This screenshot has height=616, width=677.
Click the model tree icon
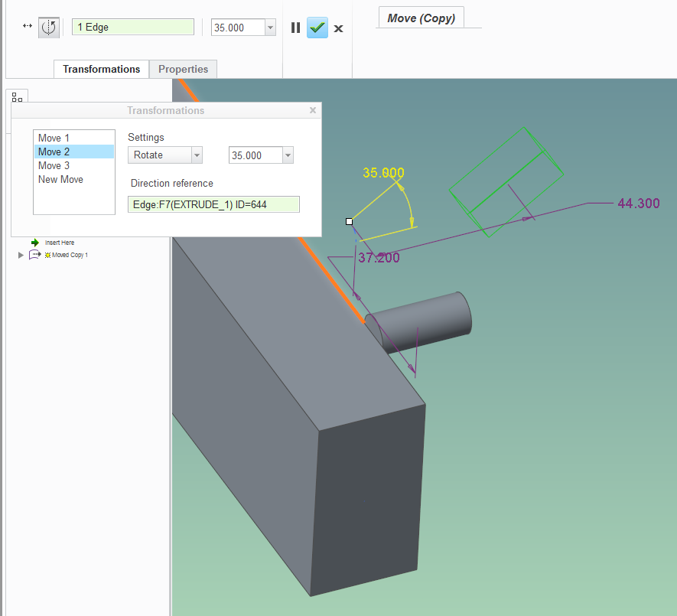[17, 97]
